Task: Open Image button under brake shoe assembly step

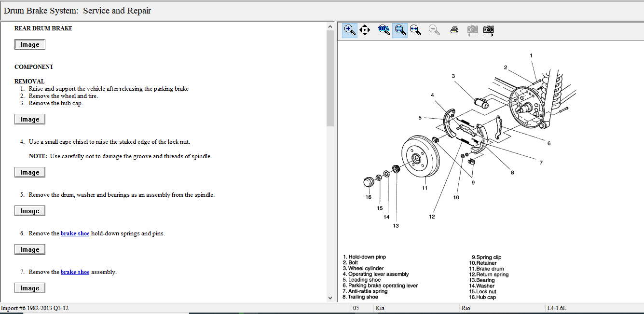Action: click(x=30, y=288)
